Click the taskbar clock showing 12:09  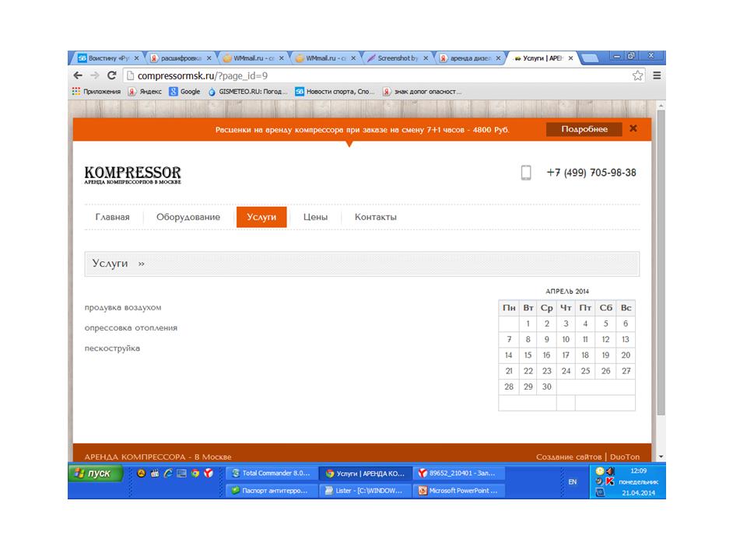point(638,471)
